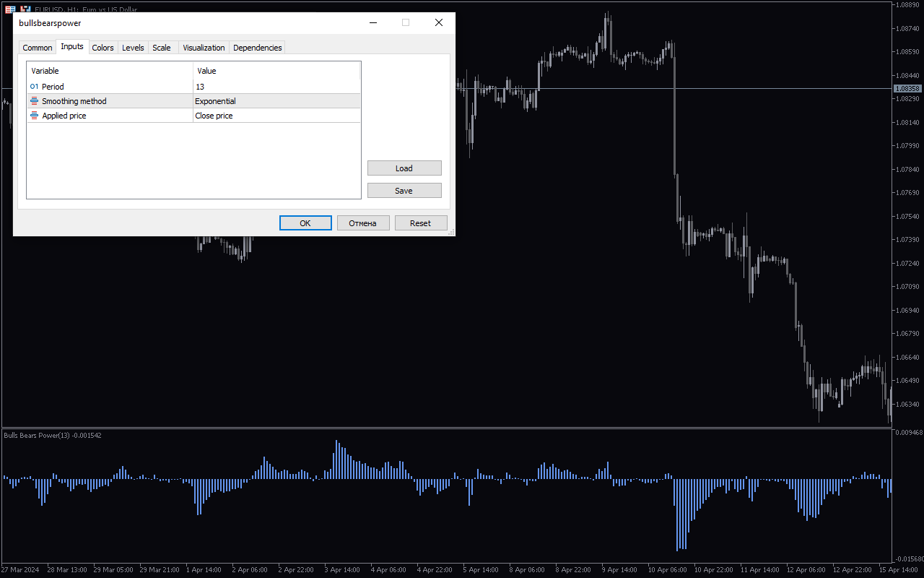Click the 0.009468 indicator scale value
The width and height of the screenshot is (924, 578).
pos(910,433)
